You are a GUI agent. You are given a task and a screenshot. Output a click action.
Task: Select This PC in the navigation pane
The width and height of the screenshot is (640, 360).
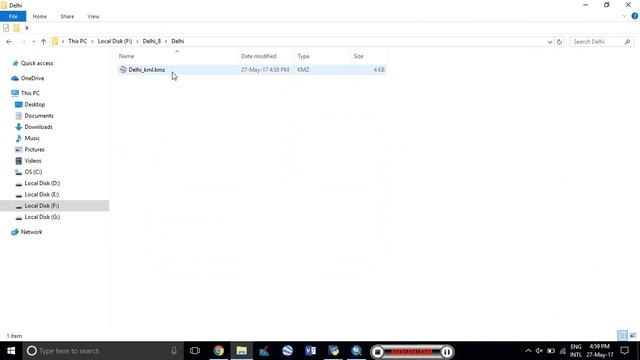tap(30, 93)
